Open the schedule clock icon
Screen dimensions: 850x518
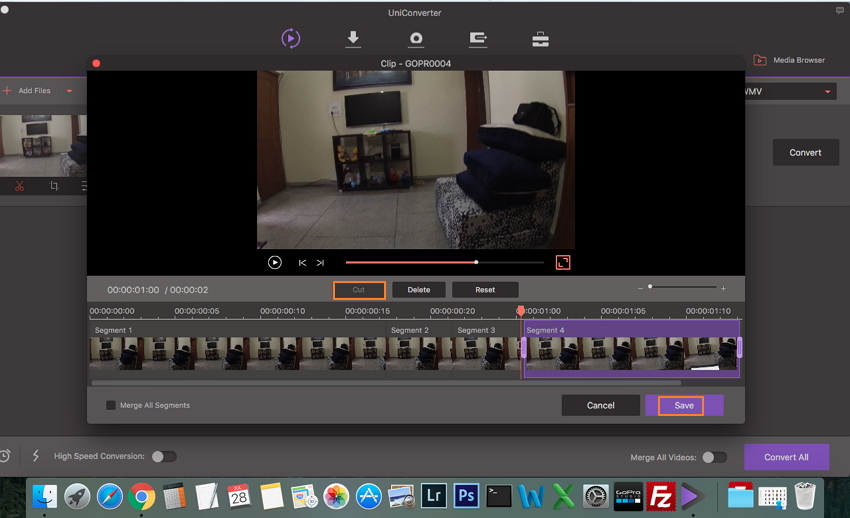pyautogui.click(x=4, y=456)
